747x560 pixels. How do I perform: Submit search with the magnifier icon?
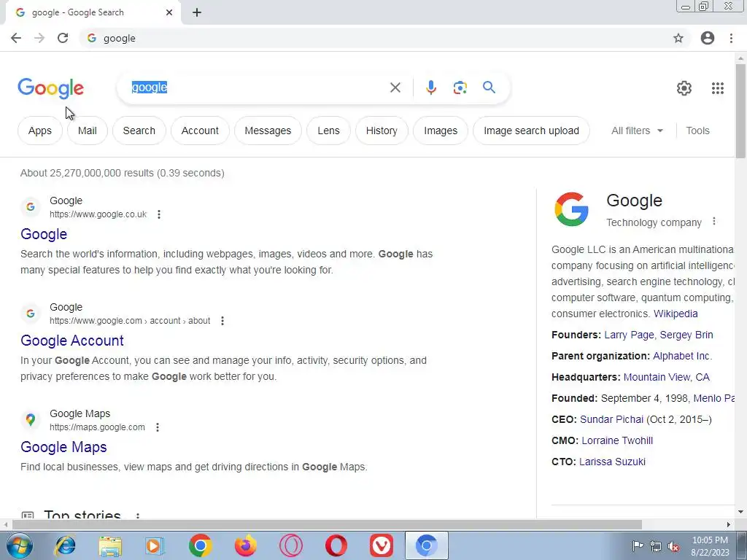pyautogui.click(x=489, y=87)
